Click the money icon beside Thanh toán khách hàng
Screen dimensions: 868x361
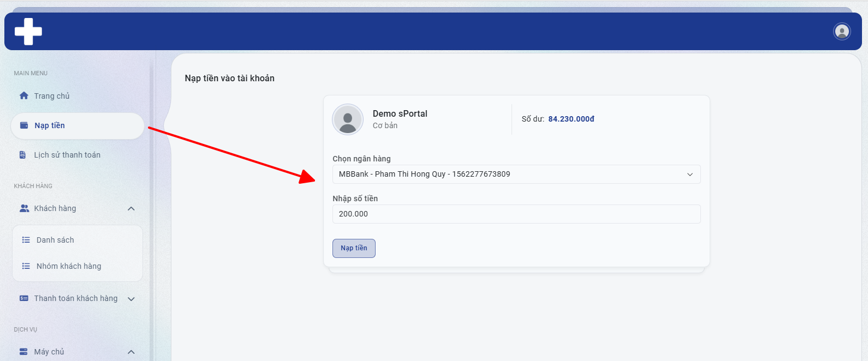[x=24, y=298]
